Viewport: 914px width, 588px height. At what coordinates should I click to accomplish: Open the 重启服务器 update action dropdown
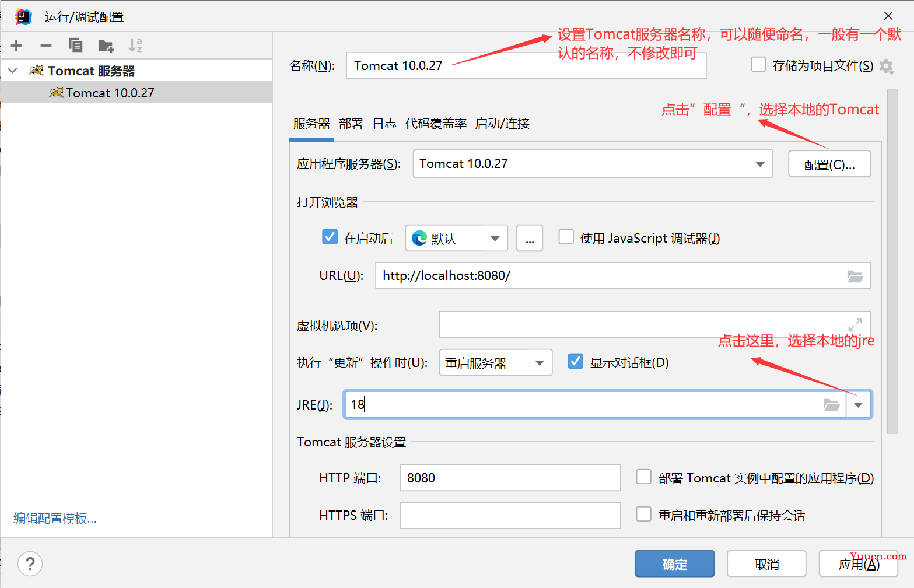click(496, 362)
